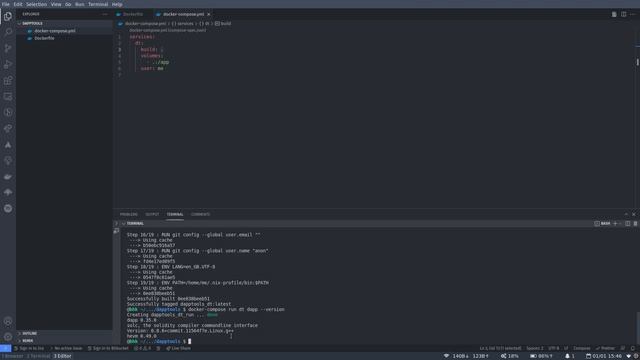
Task: Click the system tray notification bell
Action: (569, 356)
